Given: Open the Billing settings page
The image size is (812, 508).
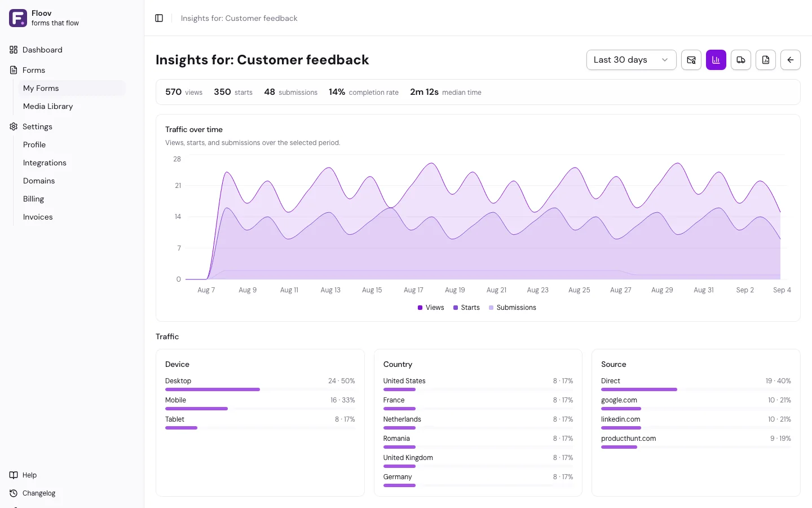Looking at the screenshot, I should 72,199.
